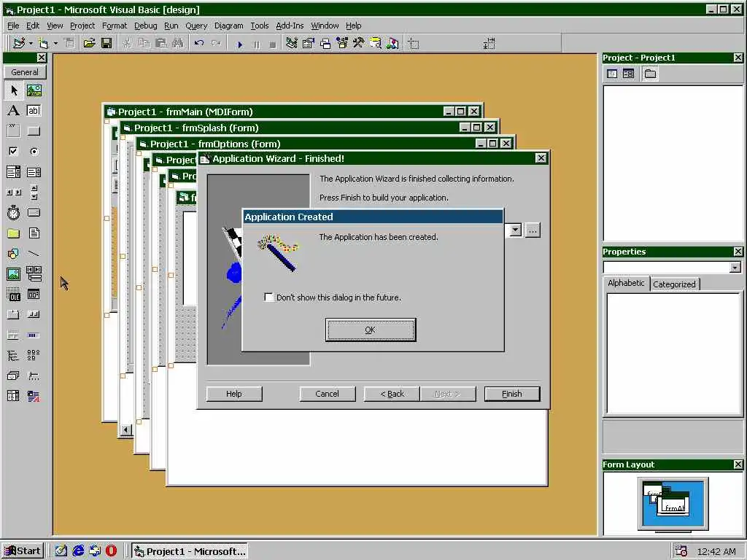This screenshot has width=747, height=560.
Task: Select the RichTextBox control in the toolbox
Action: [34, 396]
